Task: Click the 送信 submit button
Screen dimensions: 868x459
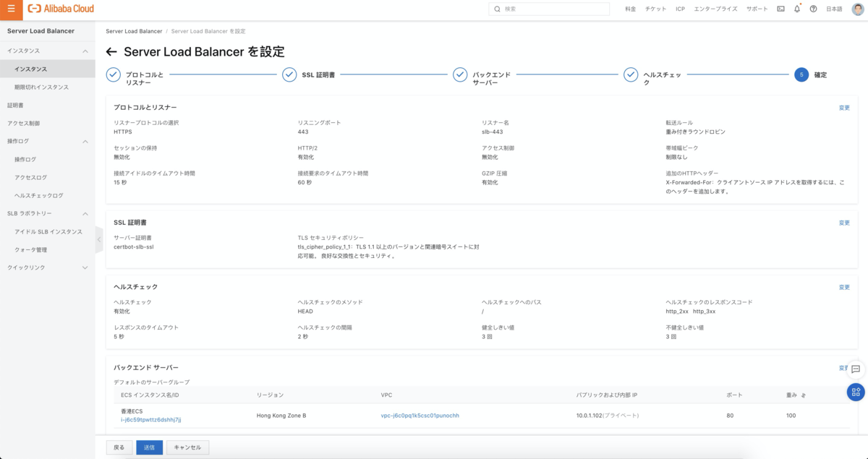Action: point(149,447)
